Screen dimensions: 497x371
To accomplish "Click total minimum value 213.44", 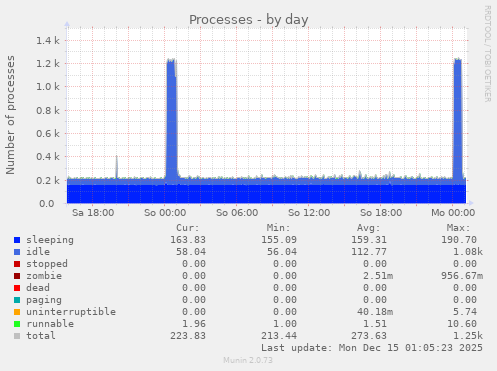I will click(279, 336).
